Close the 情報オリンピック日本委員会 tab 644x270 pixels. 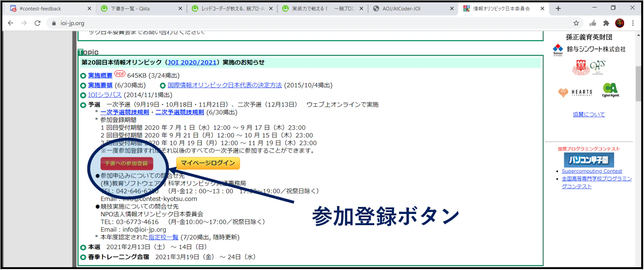pyautogui.click(x=542, y=9)
